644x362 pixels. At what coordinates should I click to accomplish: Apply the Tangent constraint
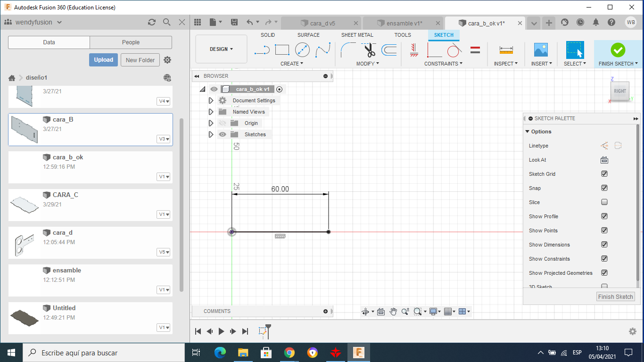(454, 49)
